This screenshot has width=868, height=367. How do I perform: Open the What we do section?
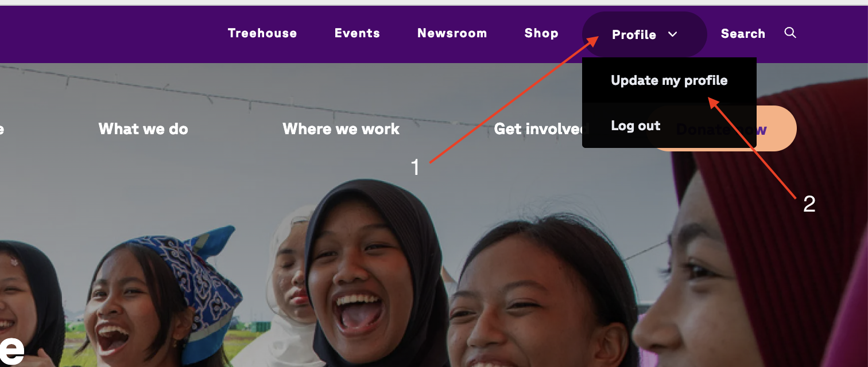144,129
